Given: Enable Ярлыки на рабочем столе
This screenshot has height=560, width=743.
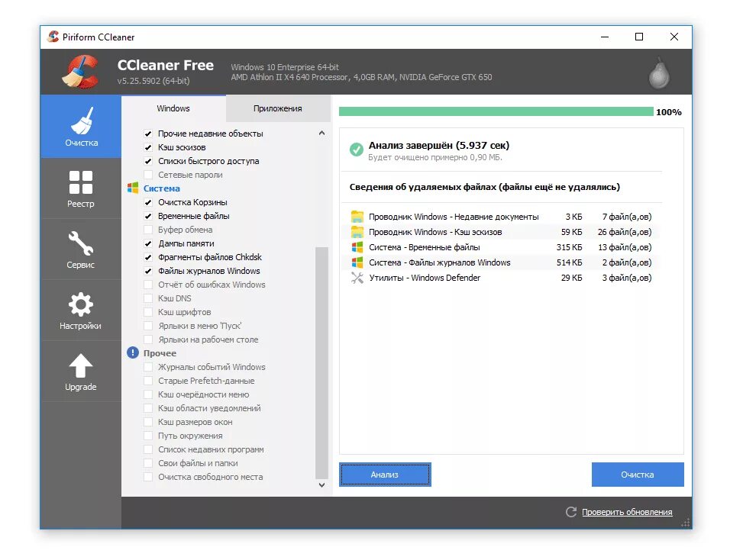Looking at the screenshot, I should (x=148, y=340).
